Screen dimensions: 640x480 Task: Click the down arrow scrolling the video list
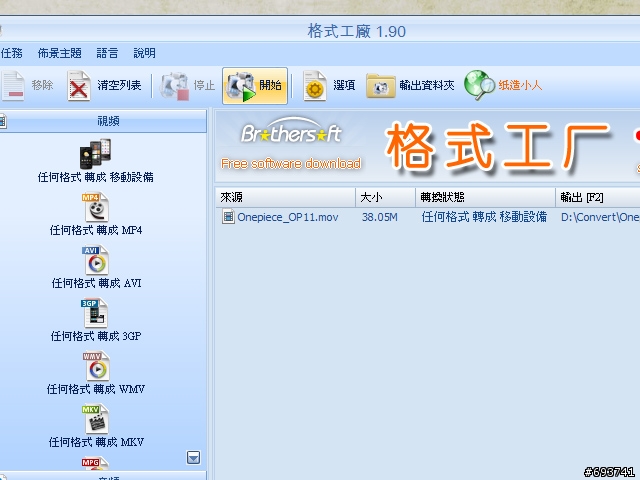click(193, 458)
